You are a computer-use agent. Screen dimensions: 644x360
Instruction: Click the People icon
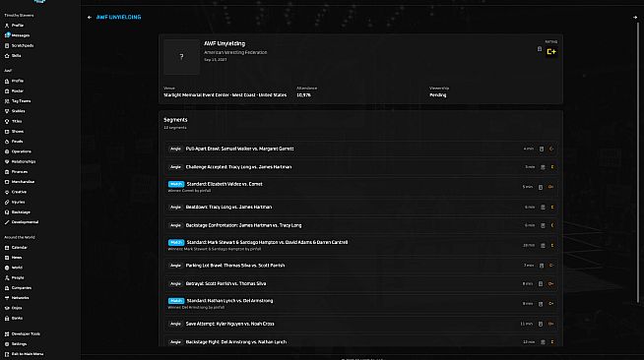(7, 278)
